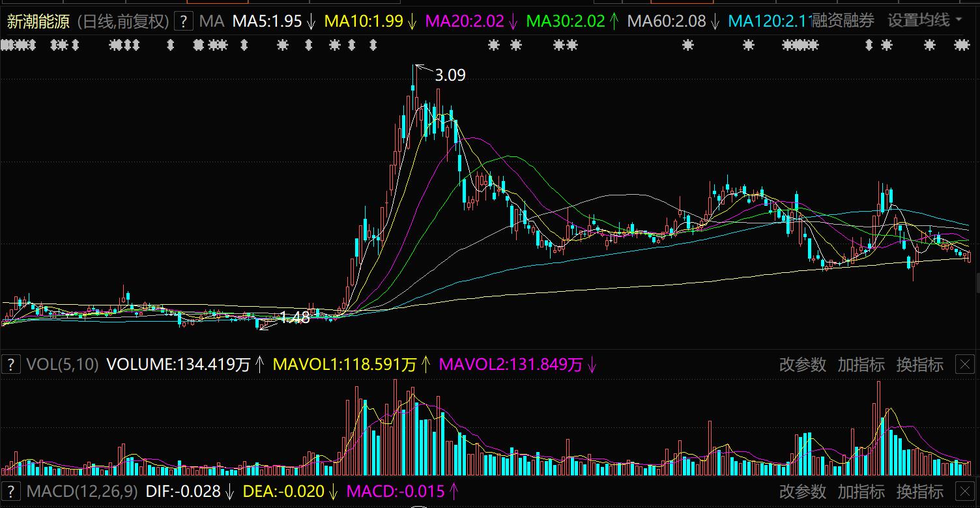Click 融资融券 link

coord(843,21)
